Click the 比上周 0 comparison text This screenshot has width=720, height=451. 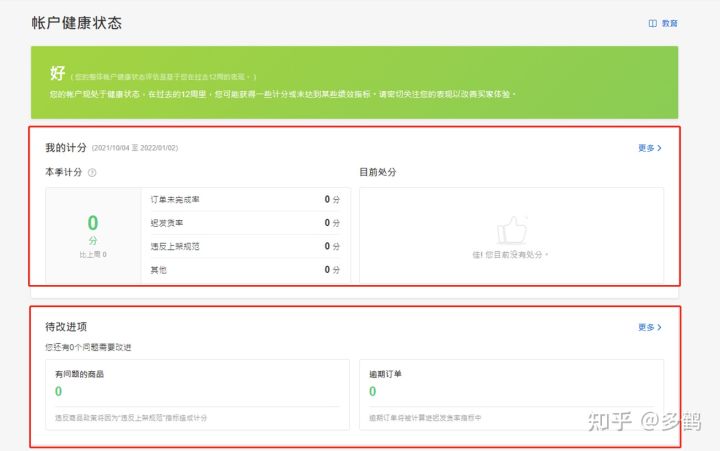click(93, 254)
